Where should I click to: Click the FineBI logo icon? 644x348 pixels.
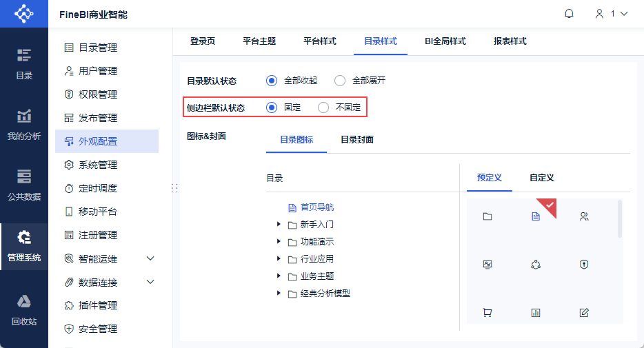tap(24, 14)
